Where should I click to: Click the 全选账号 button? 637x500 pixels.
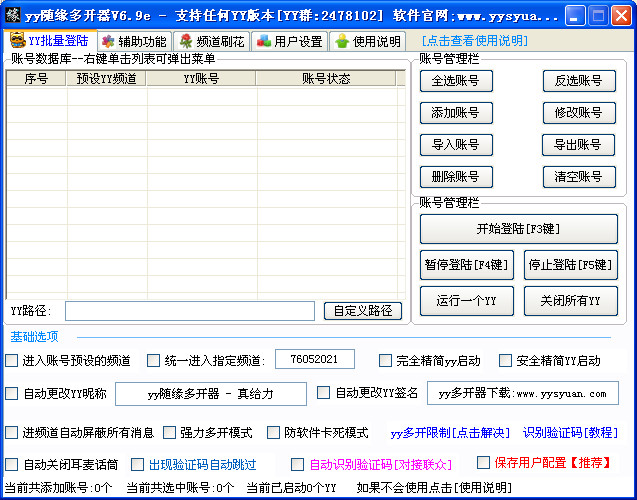456,81
